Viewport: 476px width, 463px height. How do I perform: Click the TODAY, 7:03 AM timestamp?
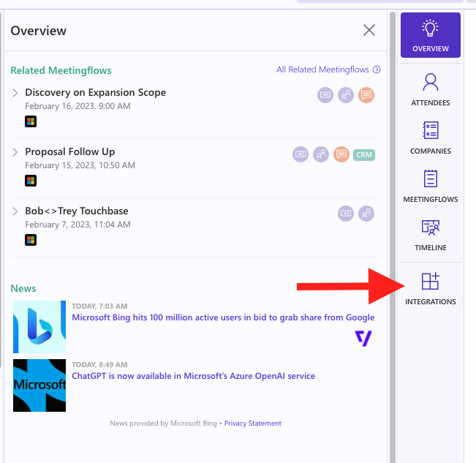(99, 306)
